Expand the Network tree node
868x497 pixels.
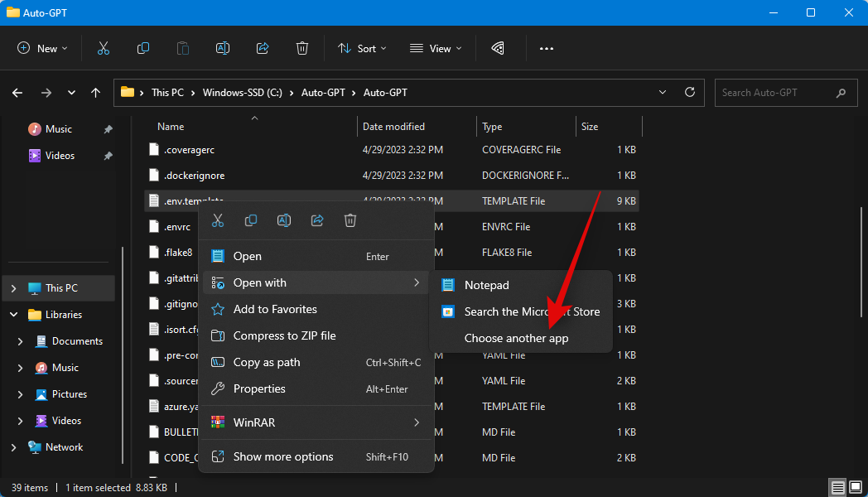click(x=14, y=447)
